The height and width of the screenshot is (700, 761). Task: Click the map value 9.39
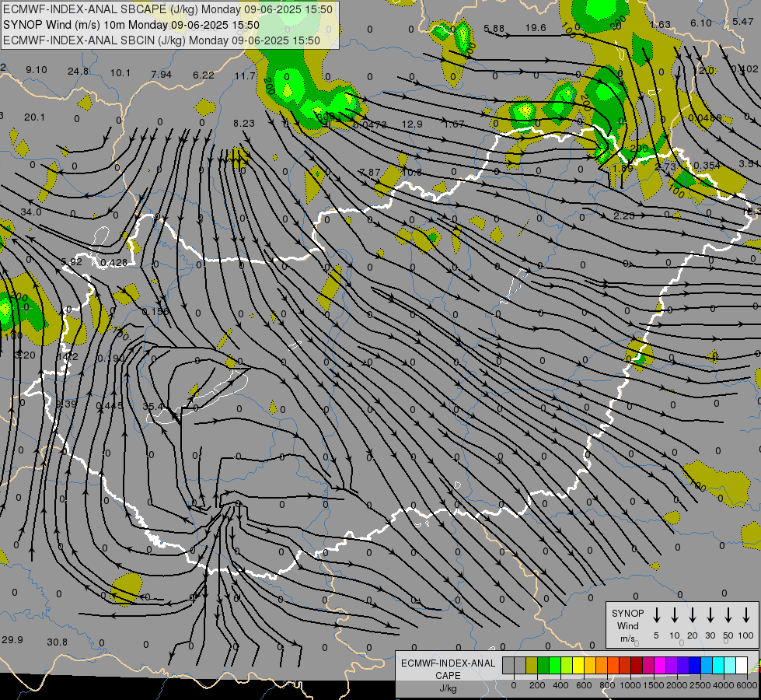point(66,404)
